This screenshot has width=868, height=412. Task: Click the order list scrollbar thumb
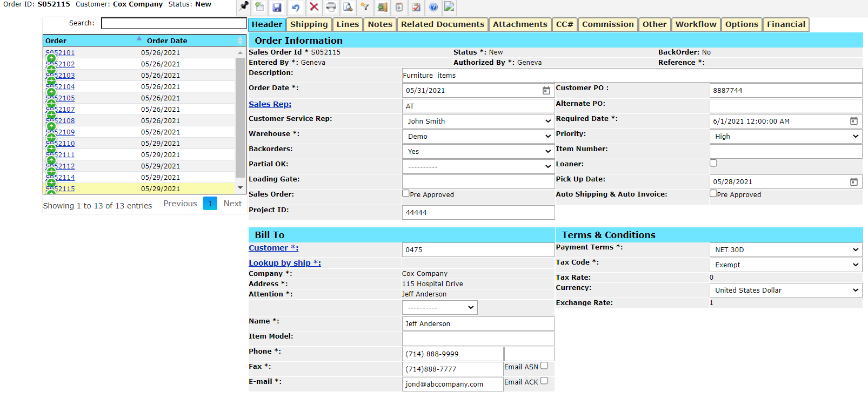click(241, 117)
